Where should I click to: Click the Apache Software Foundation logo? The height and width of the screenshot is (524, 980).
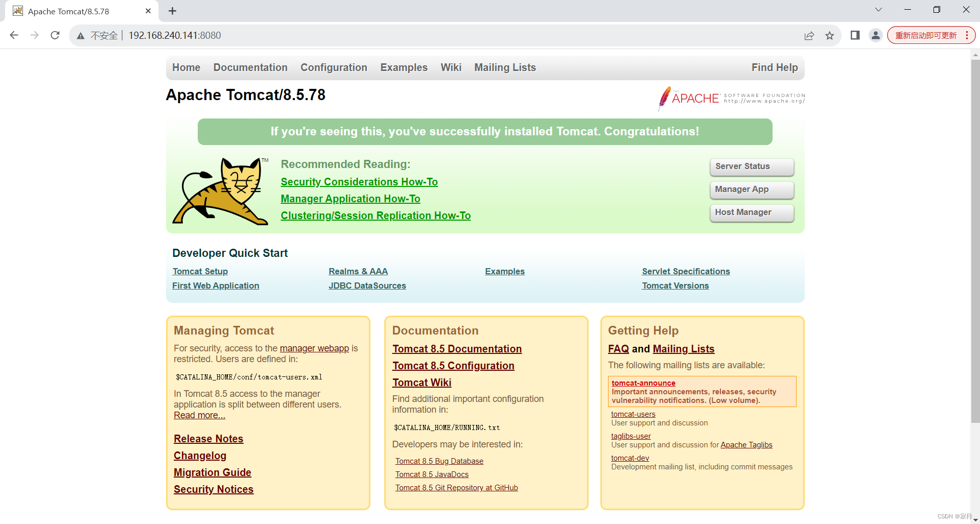[732, 98]
